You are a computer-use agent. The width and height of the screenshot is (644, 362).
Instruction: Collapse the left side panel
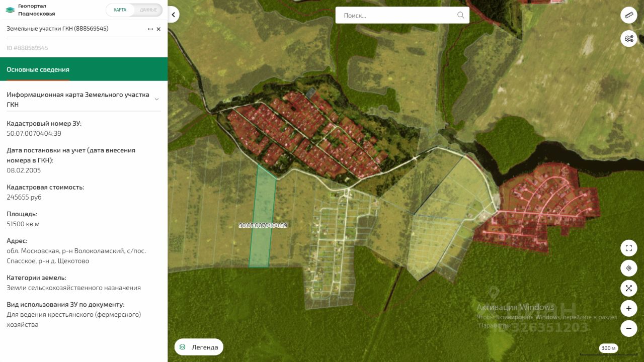pyautogui.click(x=173, y=15)
